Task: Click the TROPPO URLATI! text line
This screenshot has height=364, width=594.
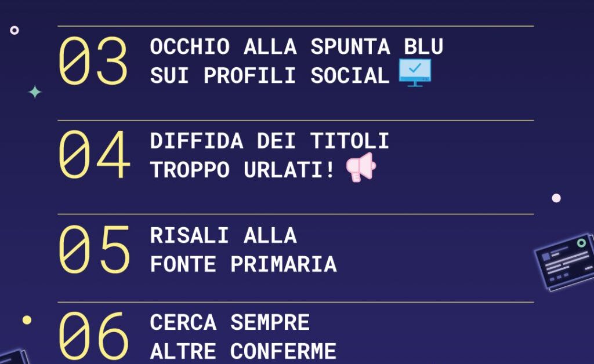Action: pyautogui.click(x=243, y=170)
